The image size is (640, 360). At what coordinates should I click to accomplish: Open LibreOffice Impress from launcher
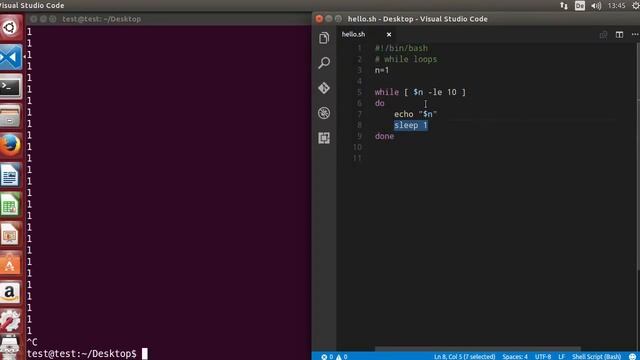coord(11,234)
